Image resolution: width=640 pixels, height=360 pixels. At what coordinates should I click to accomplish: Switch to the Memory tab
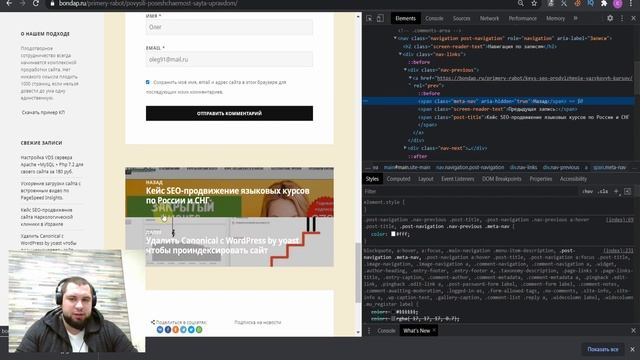(x=555, y=18)
